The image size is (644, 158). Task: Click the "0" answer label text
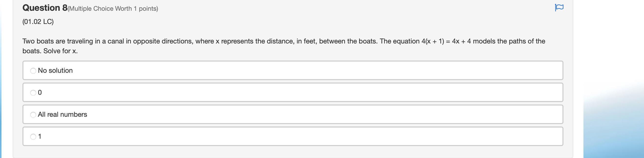(x=40, y=93)
